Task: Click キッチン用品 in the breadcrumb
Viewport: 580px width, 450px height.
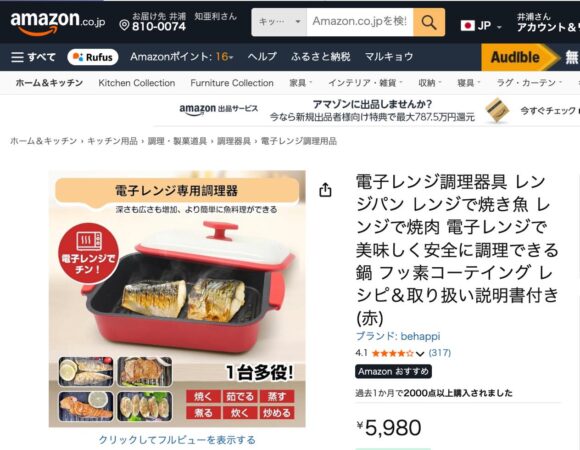Action: 112,141
